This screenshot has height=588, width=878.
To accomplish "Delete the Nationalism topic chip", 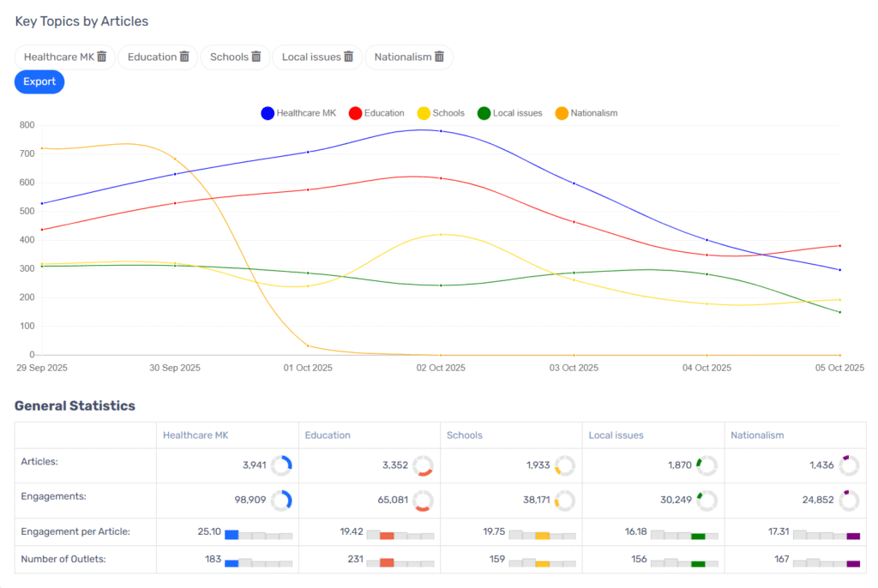I will click(440, 57).
